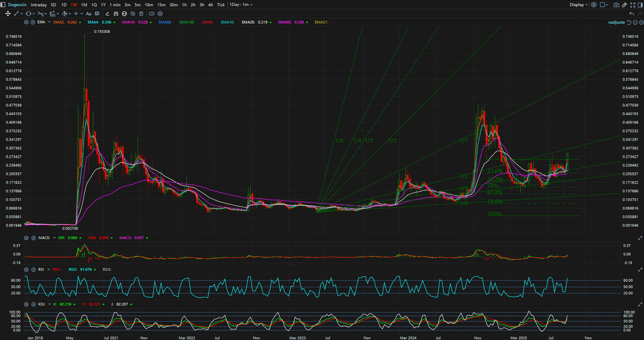644x340 pixels.
Task: Open drawing toolbar settings gear
Action: click(x=160, y=14)
